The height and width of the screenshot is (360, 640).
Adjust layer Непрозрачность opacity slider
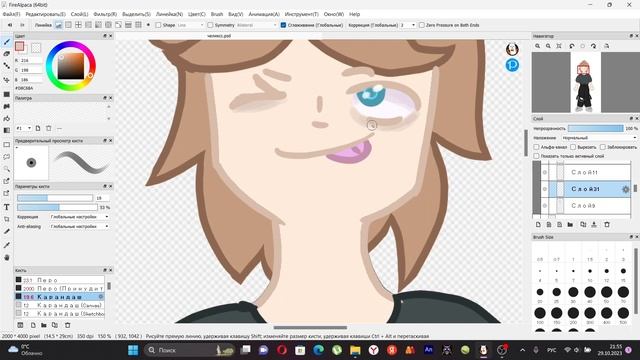596,128
